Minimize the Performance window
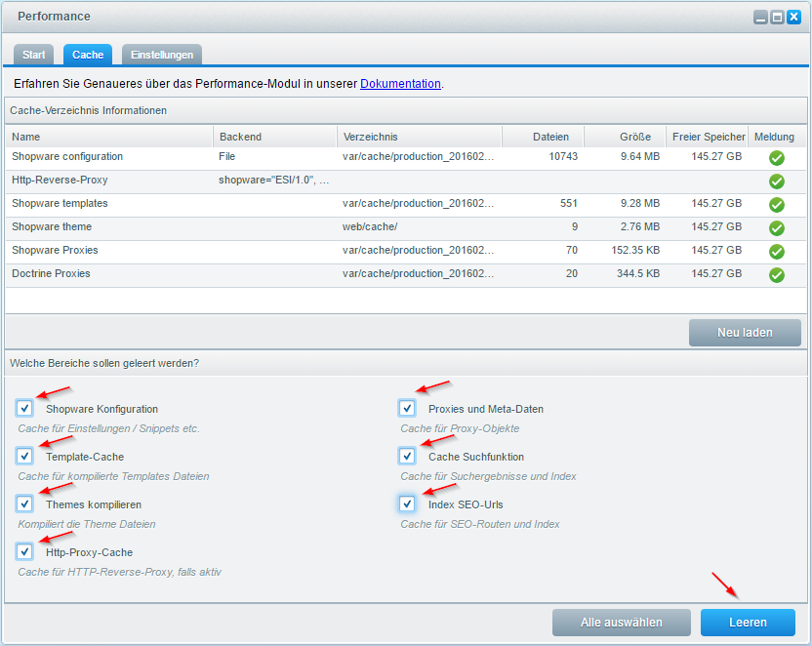 760,17
